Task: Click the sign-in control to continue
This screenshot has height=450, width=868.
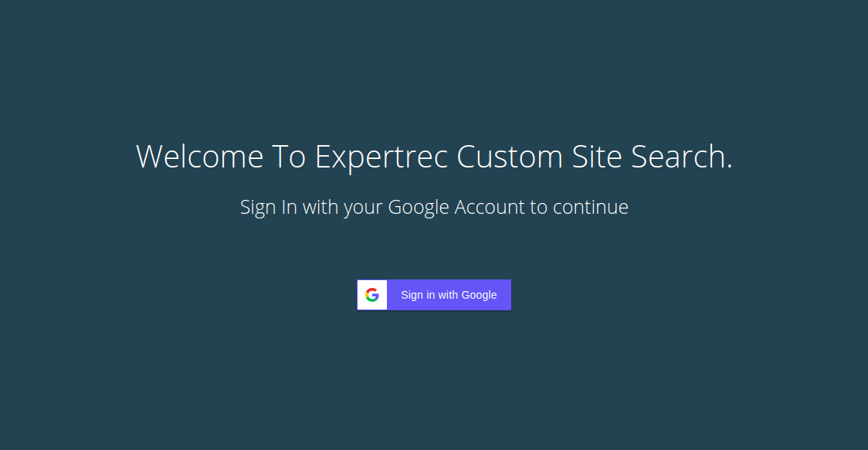Action: click(434, 295)
